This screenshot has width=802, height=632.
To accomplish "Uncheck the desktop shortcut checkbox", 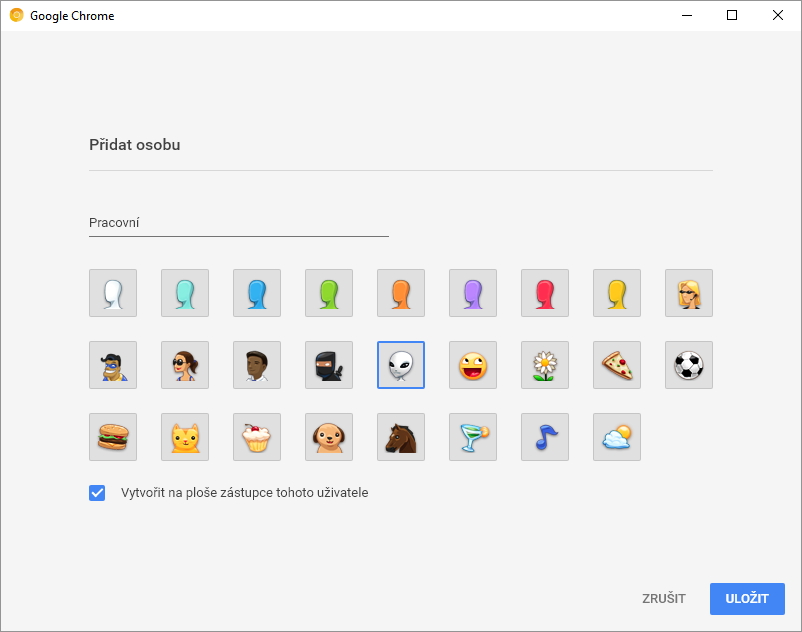I will coord(97,493).
